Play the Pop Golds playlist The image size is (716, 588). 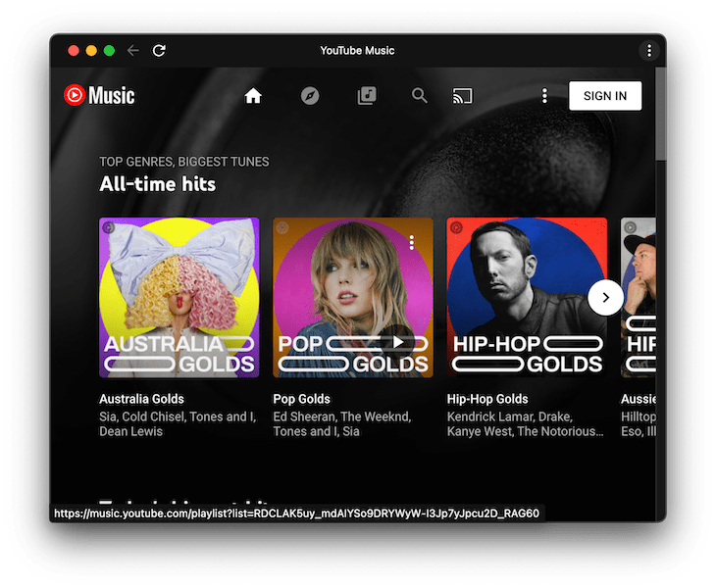397,341
